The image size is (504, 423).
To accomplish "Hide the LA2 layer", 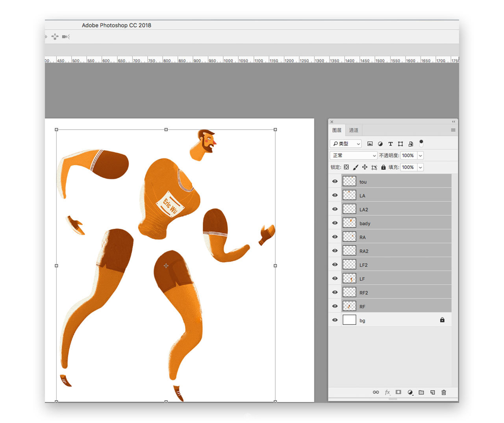I will click(335, 209).
